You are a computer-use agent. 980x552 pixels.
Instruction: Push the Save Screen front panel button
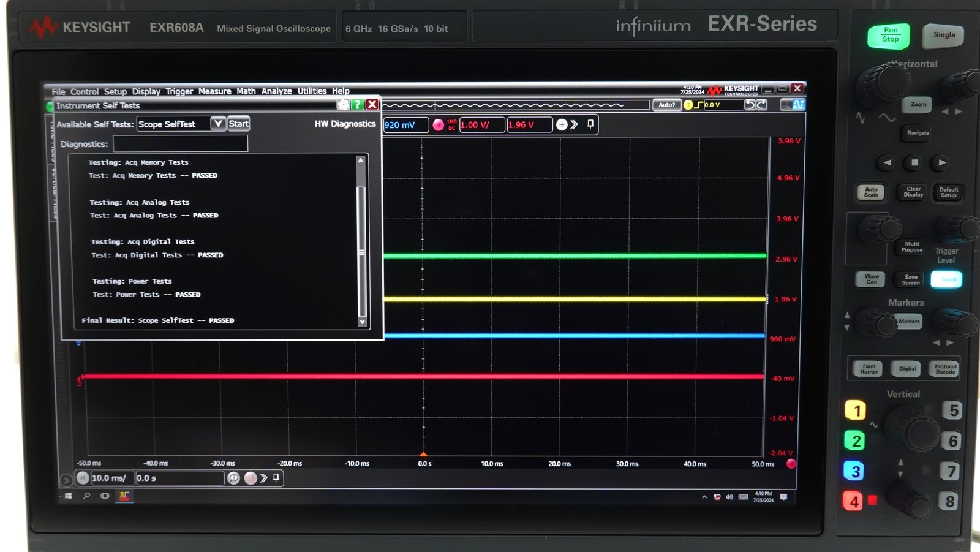911,280
